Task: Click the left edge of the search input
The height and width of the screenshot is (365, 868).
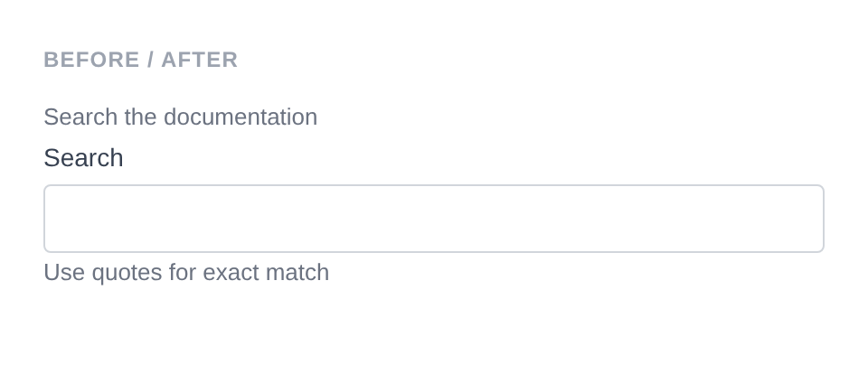Action: pyautogui.click(x=52, y=219)
